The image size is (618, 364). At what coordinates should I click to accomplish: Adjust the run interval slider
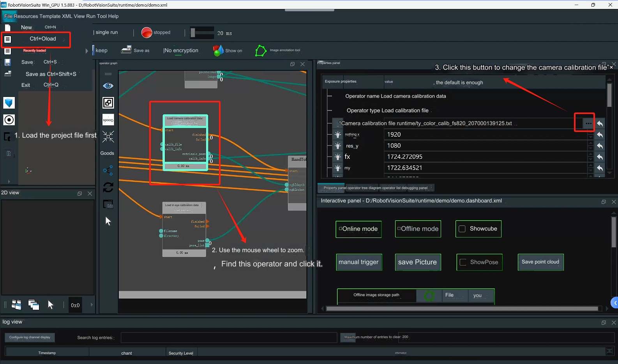[202, 33]
